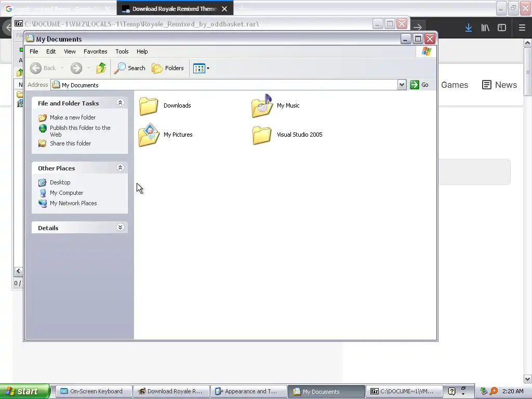Switch to the 7-Zip C:\DOCUME~1 taskbar item

[404, 392]
